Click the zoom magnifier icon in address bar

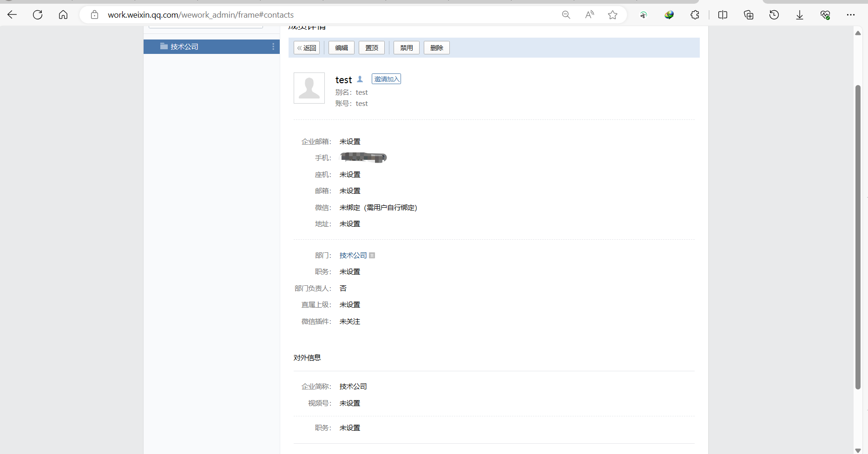pos(566,15)
